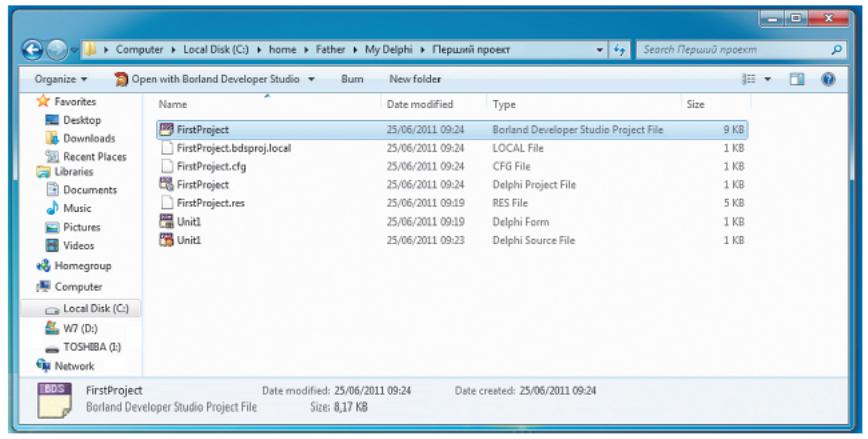Click Favorites in the navigation pane
This screenshot has width=868, height=439.
coord(75,102)
